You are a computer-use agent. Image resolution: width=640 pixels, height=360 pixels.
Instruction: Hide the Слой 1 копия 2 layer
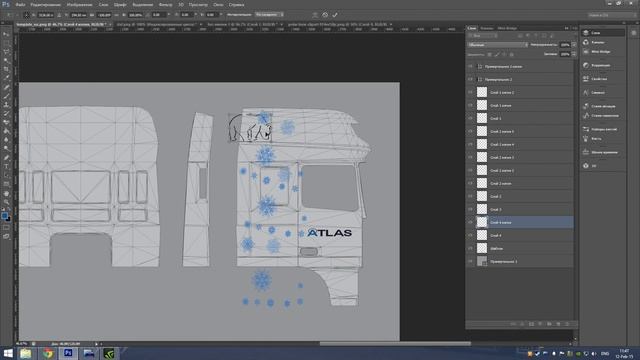click(x=470, y=92)
